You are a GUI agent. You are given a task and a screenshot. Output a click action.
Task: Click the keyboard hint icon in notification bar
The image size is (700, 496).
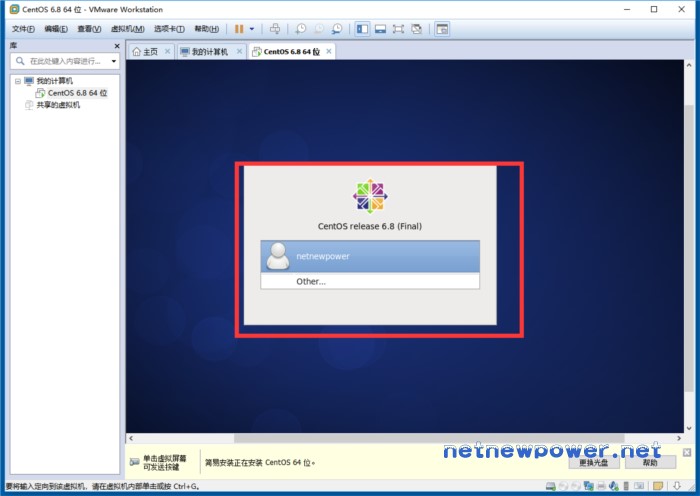(x=134, y=462)
